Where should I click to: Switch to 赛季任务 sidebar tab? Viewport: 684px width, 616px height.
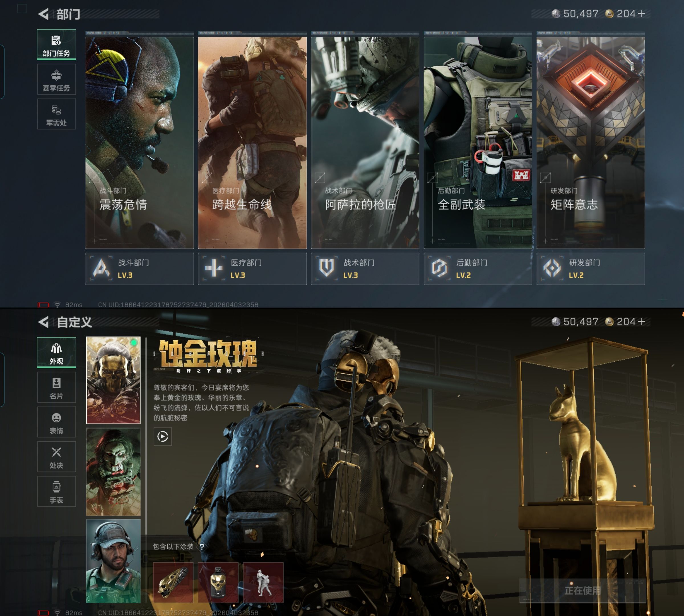56,80
